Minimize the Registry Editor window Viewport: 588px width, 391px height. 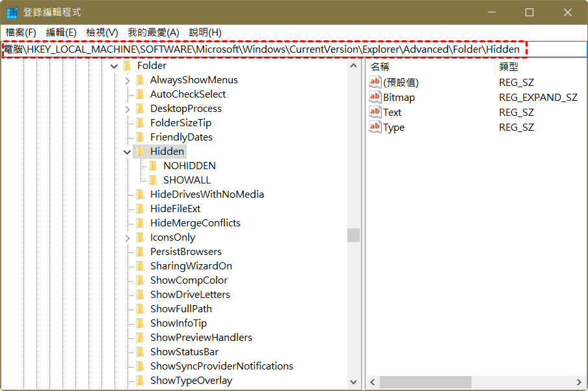coord(492,12)
